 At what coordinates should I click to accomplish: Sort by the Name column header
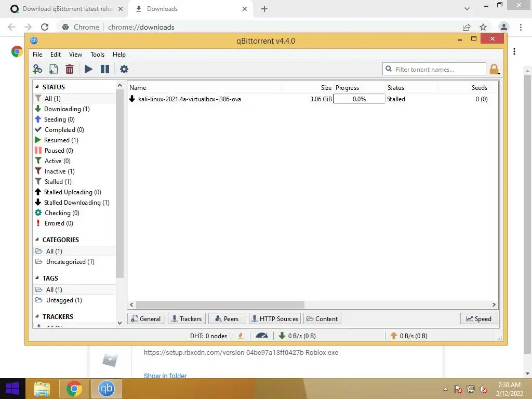tap(204, 87)
